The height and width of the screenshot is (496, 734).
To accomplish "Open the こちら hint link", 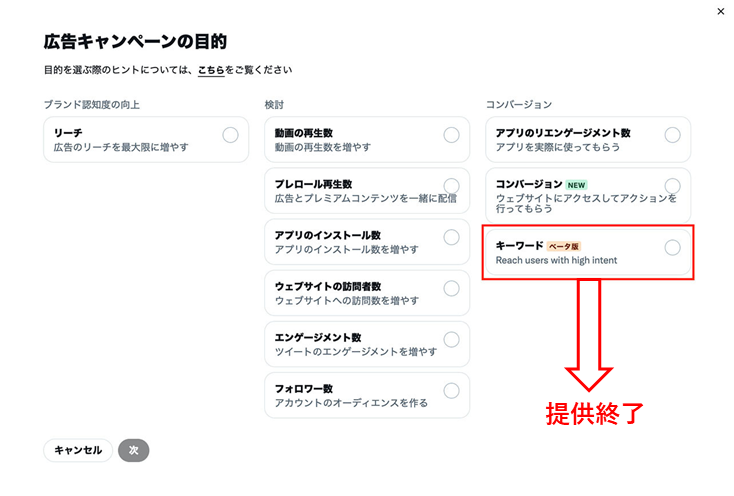I will click(211, 70).
